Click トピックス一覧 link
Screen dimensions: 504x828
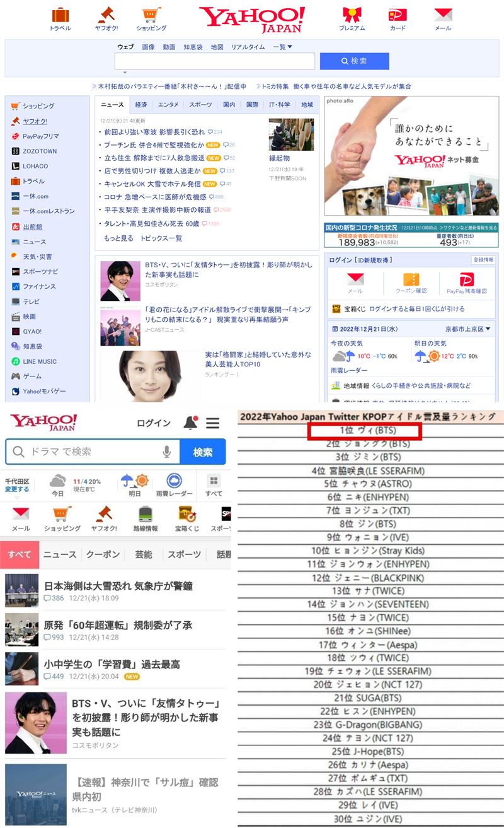pos(161,238)
